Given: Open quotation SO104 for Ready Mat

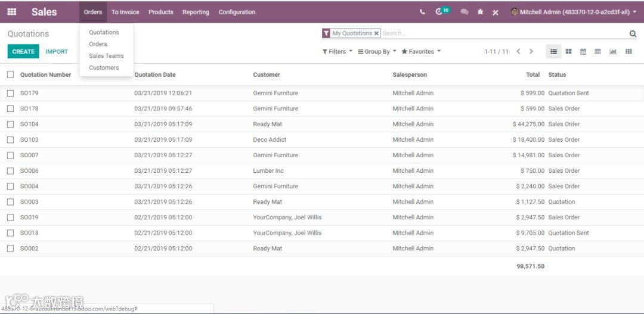Looking at the screenshot, I should coord(322,125).
